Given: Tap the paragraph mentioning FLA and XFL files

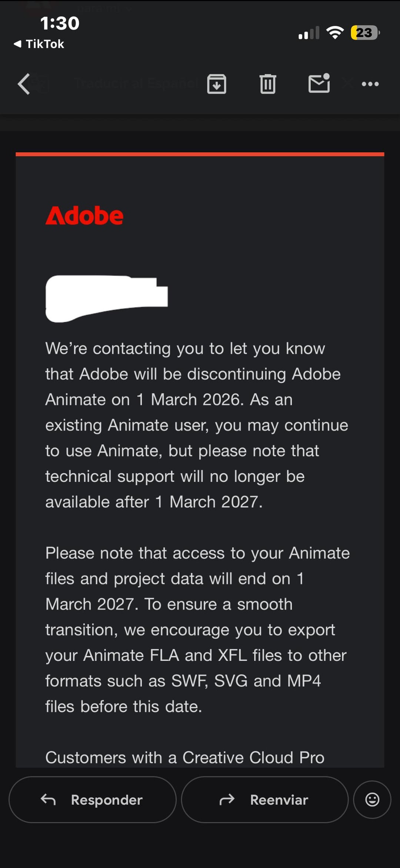Looking at the screenshot, I should point(196,630).
